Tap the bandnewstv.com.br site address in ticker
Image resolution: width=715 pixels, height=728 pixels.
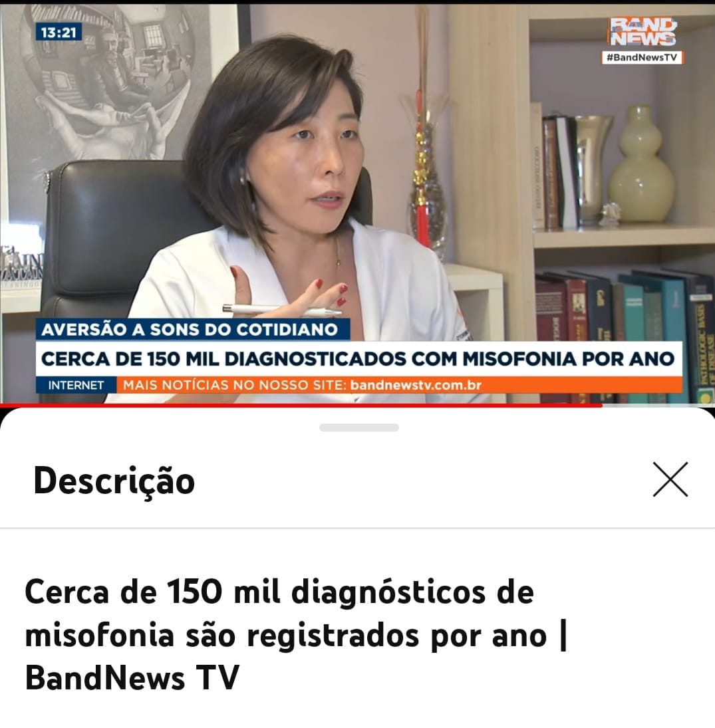pos(416,385)
